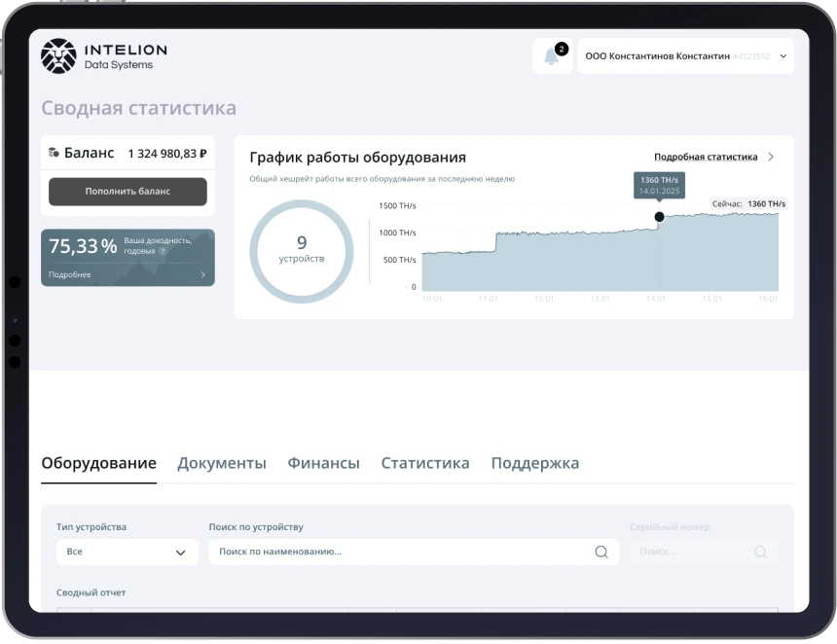
Task: Open the Статистика tab
Action: pos(424,463)
